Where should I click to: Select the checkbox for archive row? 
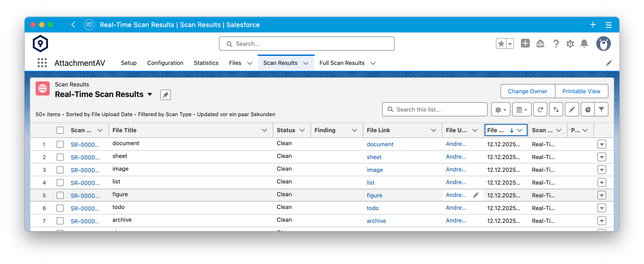coord(60,221)
